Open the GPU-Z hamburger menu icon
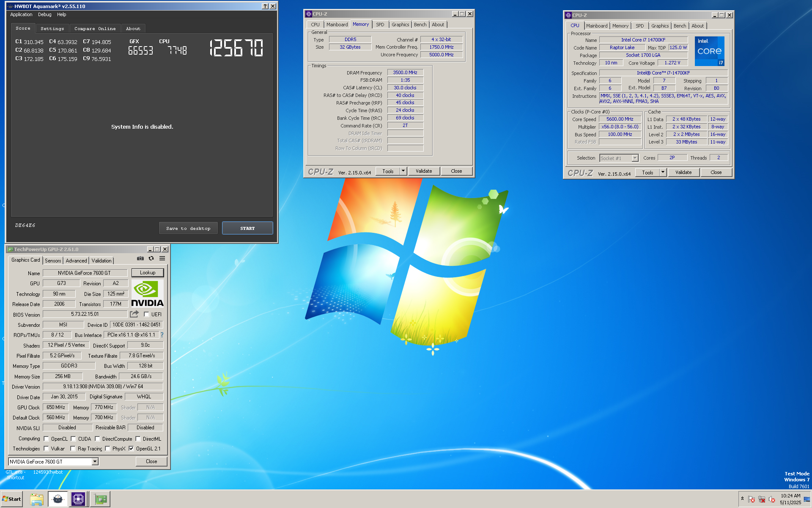This screenshot has height=508, width=812. tap(162, 258)
